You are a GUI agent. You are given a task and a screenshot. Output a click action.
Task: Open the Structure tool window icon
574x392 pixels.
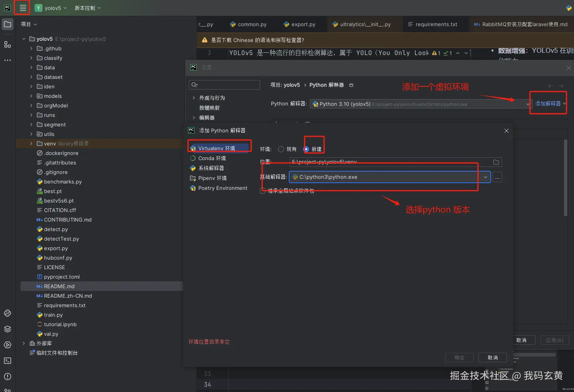pos(8,44)
